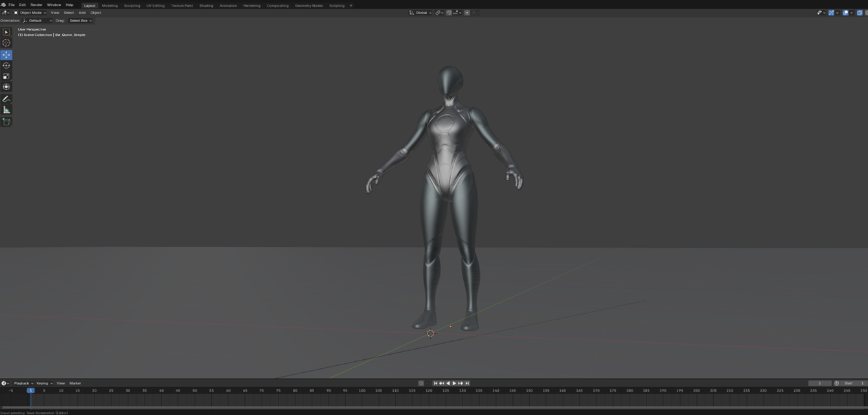Image resolution: width=868 pixels, height=415 pixels.
Task: Toggle snapping magnet in the header
Action: tap(449, 13)
